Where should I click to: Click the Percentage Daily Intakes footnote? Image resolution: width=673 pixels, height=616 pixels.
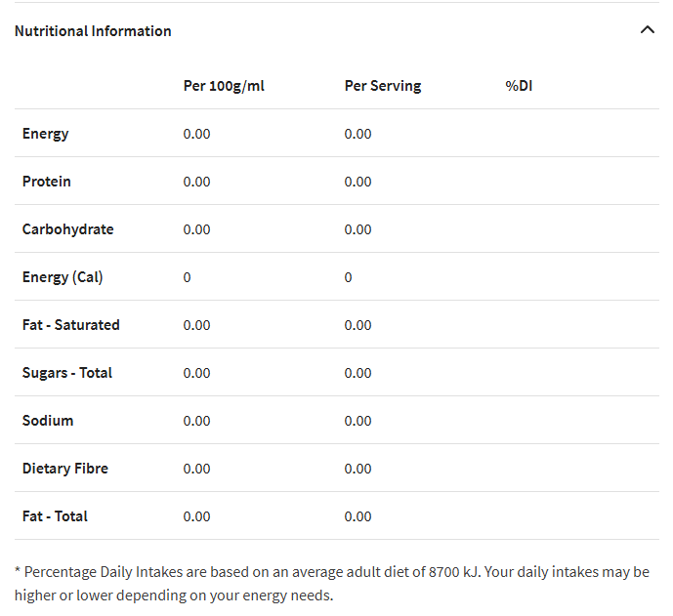(332, 584)
